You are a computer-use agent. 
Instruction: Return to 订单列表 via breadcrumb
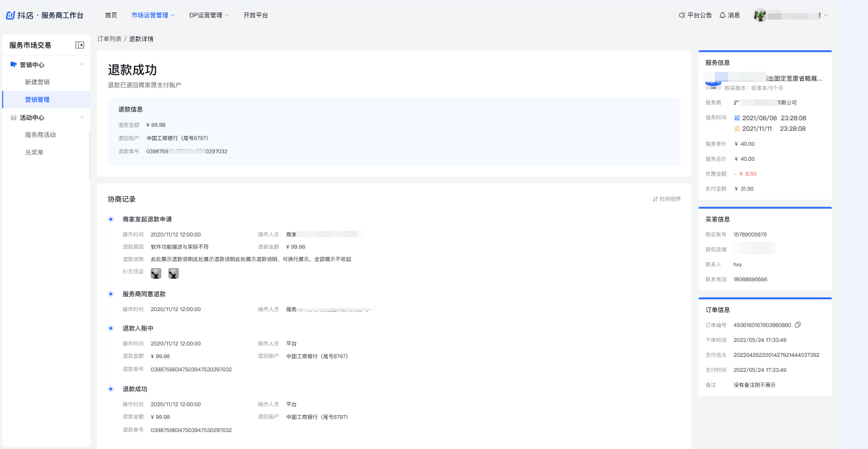point(109,39)
